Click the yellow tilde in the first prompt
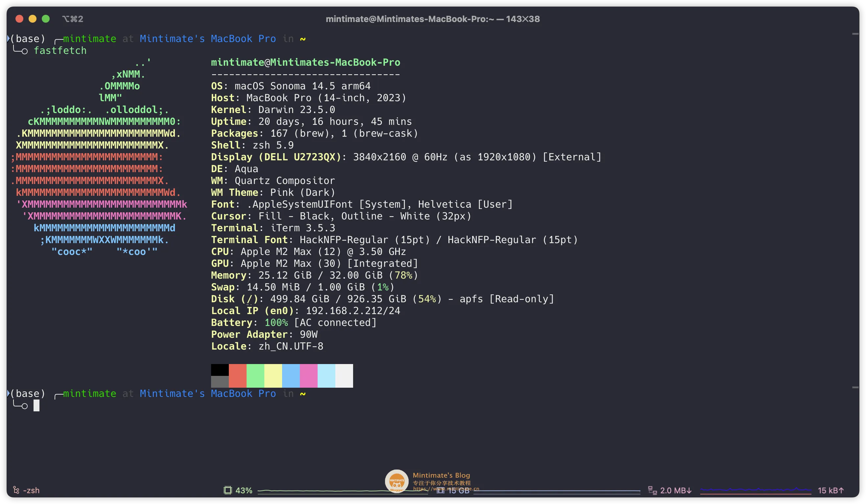The width and height of the screenshot is (866, 504). pyautogui.click(x=303, y=39)
